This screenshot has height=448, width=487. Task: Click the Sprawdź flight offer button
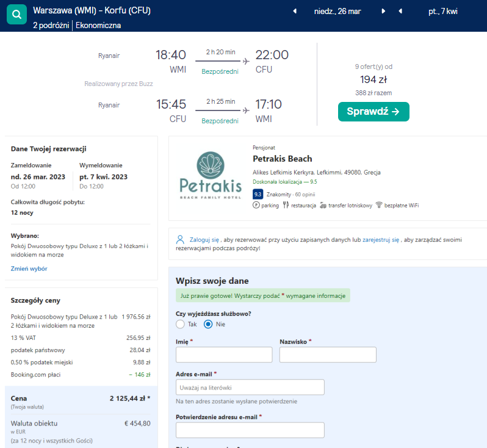(x=373, y=112)
